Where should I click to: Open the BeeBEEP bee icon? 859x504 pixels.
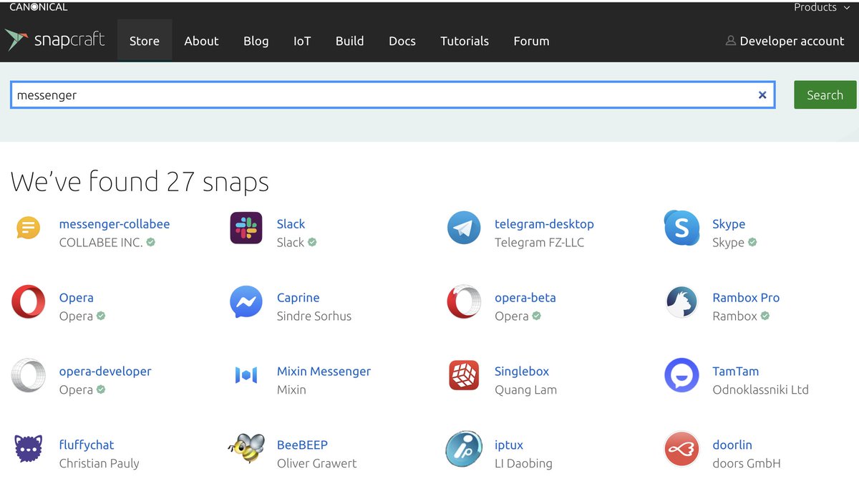pos(246,449)
